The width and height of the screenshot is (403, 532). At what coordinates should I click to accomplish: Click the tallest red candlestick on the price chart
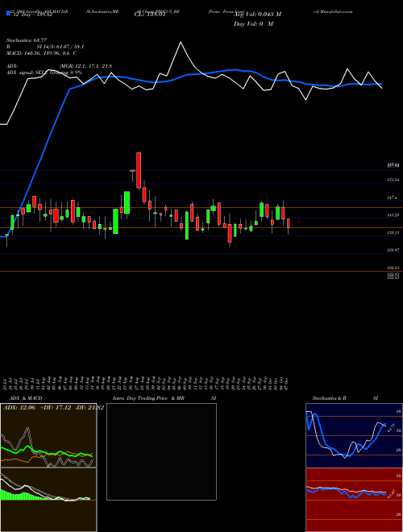(139, 170)
